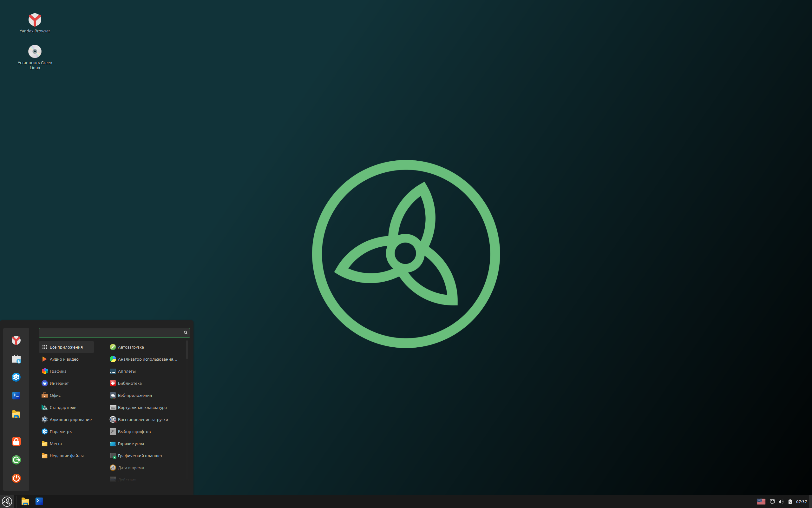The width and height of the screenshot is (812, 508).
Task: Select the Администрирование category
Action: pyautogui.click(x=66, y=420)
